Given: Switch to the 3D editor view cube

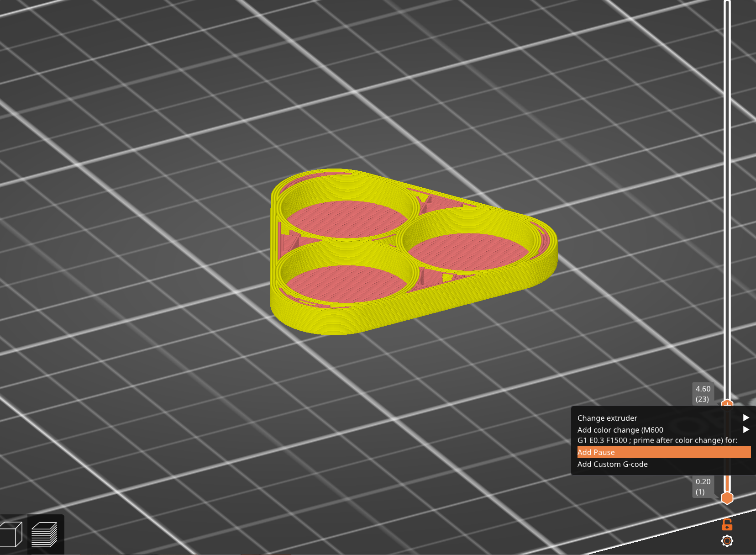Looking at the screenshot, I should pos(11,534).
